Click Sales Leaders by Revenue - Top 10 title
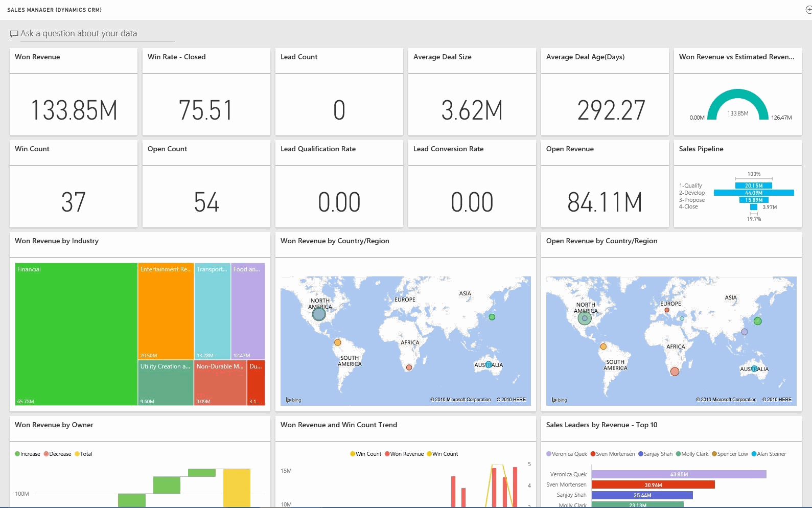The image size is (812, 508). 601,425
